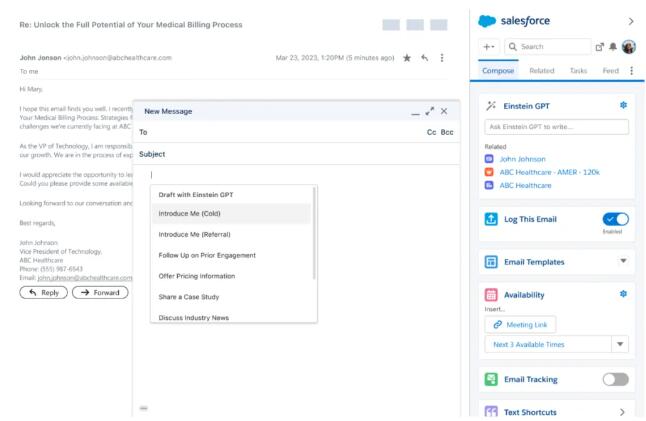Open the plus add-new dropdown in Salesforce panel

[x=489, y=47]
